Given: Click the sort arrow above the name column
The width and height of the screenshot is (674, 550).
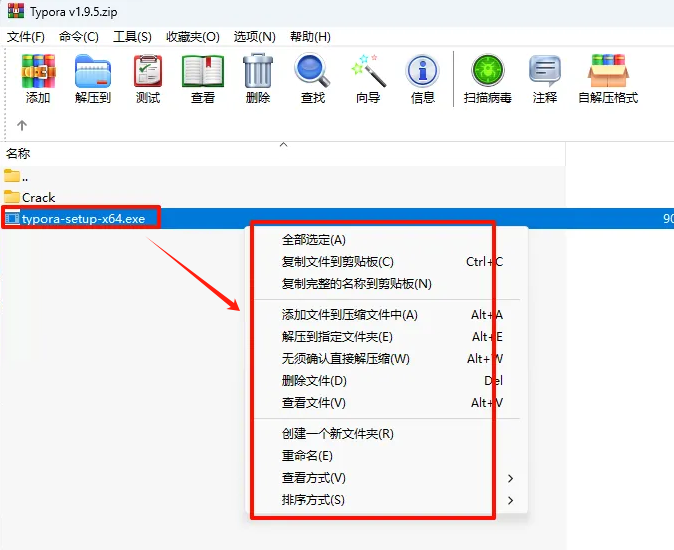Looking at the screenshot, I should coord(283,145).
